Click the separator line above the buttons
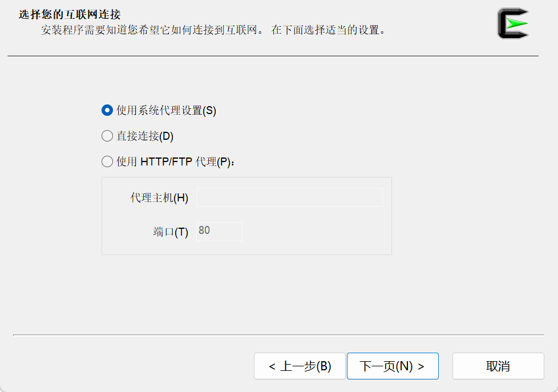 click(278, 335)
